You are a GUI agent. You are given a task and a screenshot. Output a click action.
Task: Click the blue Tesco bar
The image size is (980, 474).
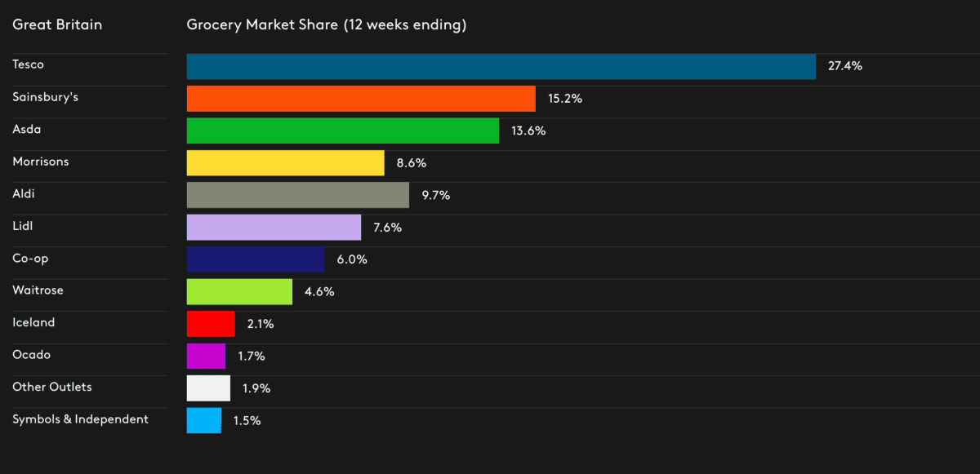click(x=501, y=67)
